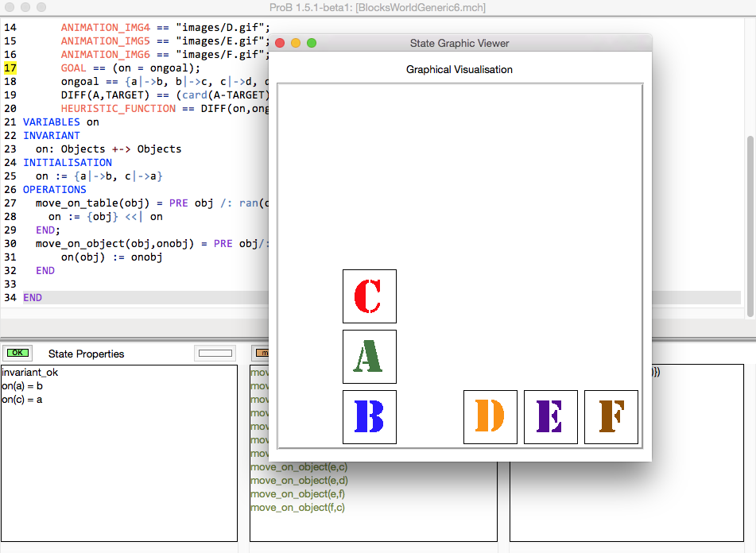The image size is (756, 553).
Task: Click the orange D block image
Action: click(x=490, y=417)
